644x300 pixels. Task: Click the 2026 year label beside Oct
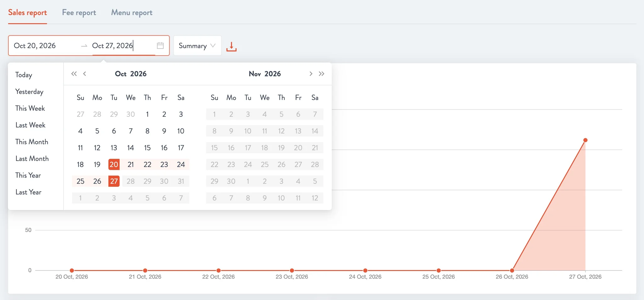click(138, 74)
